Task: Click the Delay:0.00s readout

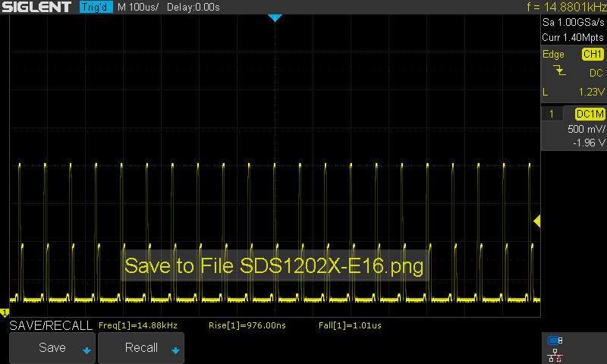Action: [193, 7]
